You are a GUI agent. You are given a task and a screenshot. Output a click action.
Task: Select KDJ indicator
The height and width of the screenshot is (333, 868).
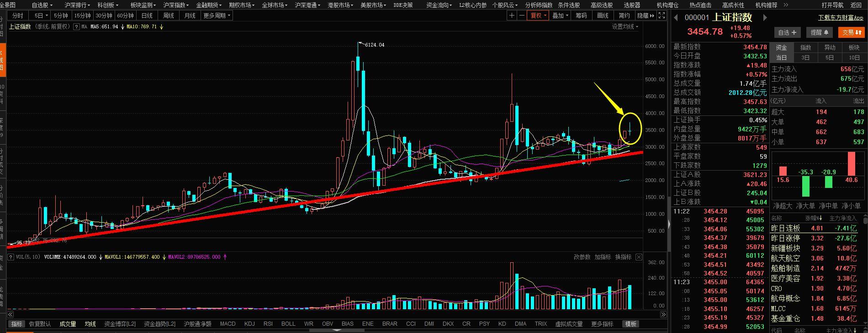(x=249, y=324)
